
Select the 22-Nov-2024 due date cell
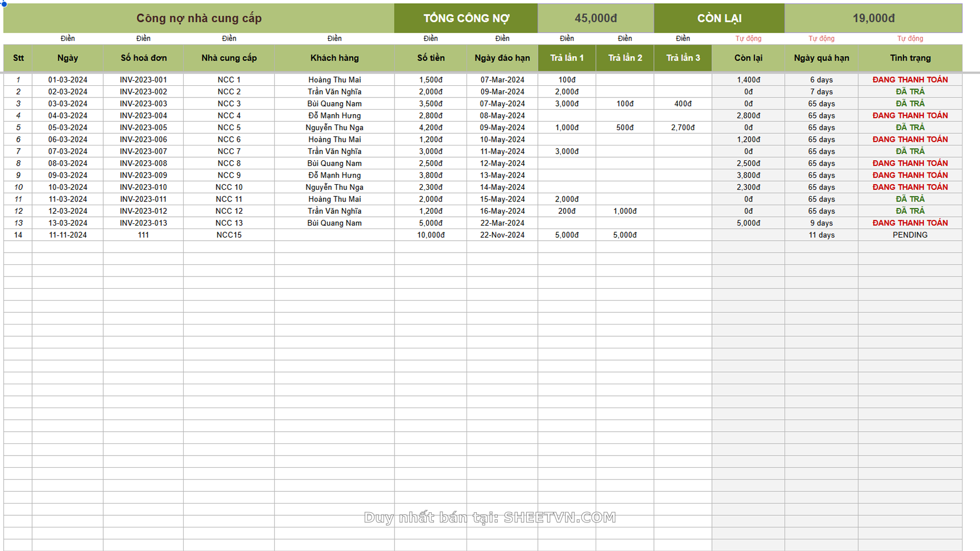click(x=502, y=235)
